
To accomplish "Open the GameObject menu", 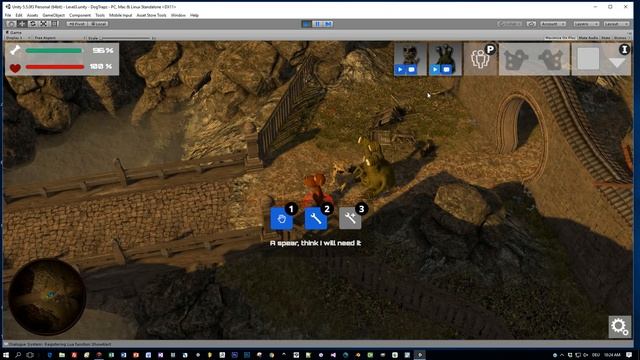I will click(53, 15).
